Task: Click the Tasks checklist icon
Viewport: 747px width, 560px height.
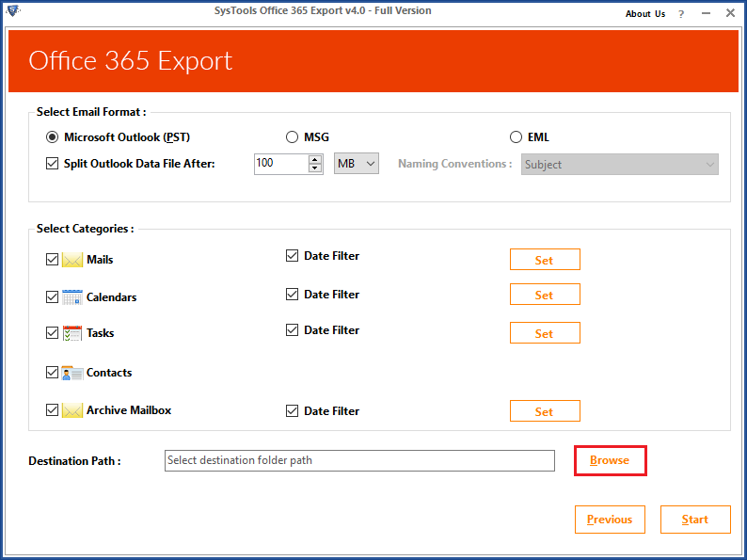Action: tap(72, 332)
